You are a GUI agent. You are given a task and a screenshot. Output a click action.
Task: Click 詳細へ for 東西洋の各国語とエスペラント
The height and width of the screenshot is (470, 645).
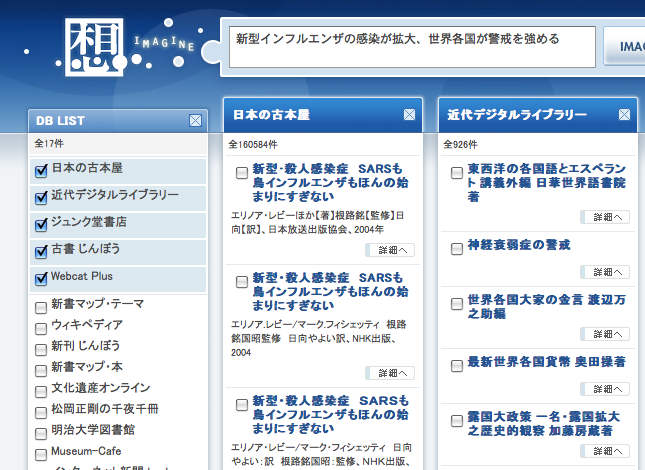tap(605, 217)
